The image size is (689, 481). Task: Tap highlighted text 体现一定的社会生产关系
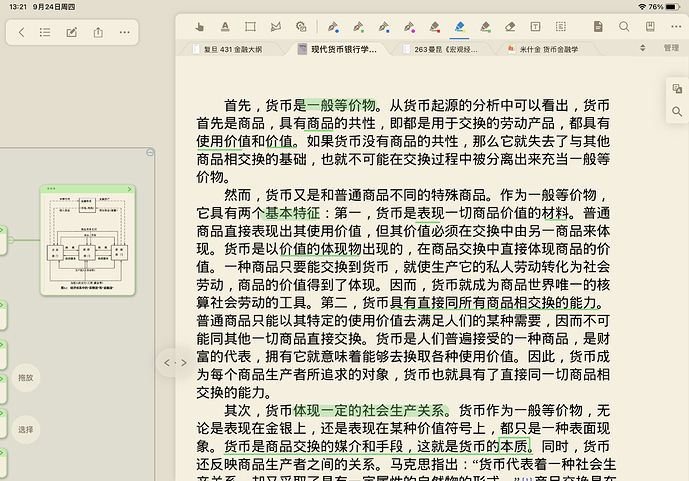coord(369,410)
